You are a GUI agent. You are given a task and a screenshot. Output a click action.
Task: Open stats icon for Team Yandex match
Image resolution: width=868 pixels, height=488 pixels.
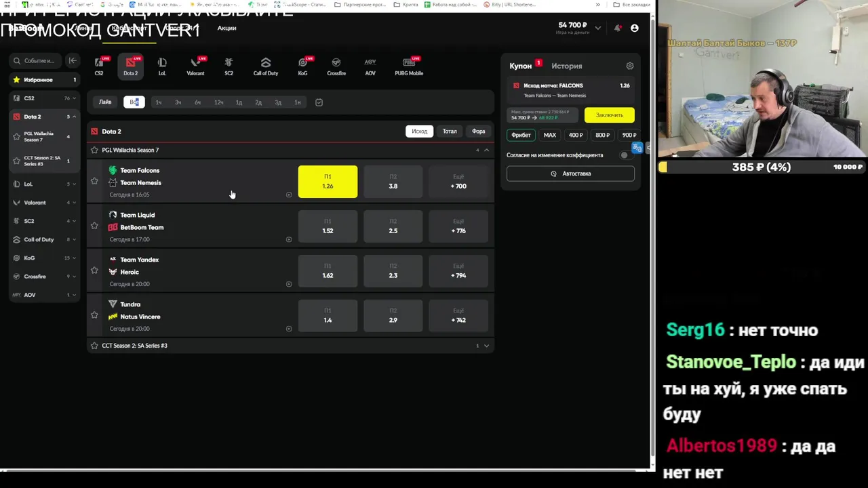tap(289, 284)
